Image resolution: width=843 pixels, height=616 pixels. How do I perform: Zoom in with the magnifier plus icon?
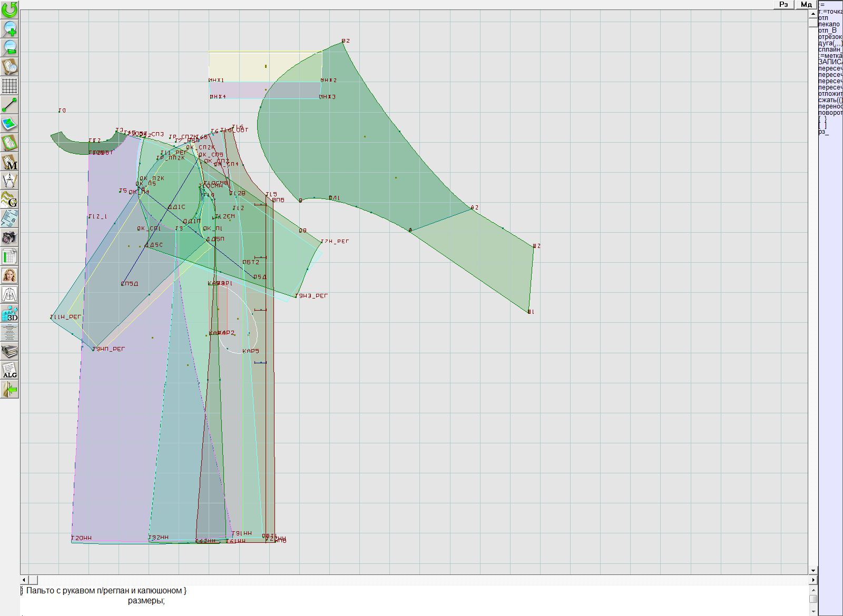pos(9,28)
